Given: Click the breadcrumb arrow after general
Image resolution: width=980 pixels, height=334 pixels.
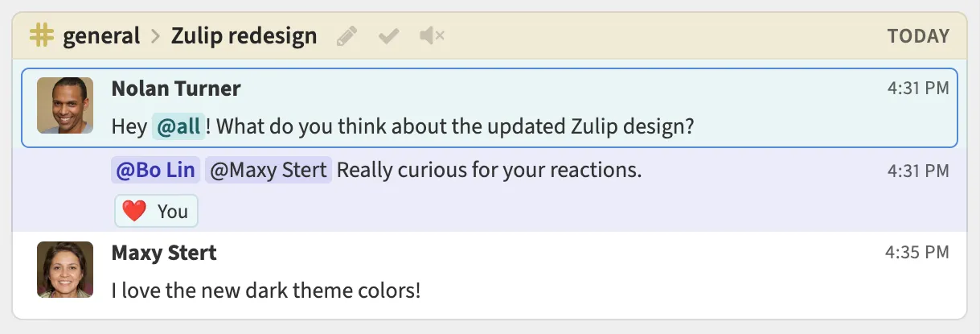Looking at the screenshot, I should click(156, 36).
